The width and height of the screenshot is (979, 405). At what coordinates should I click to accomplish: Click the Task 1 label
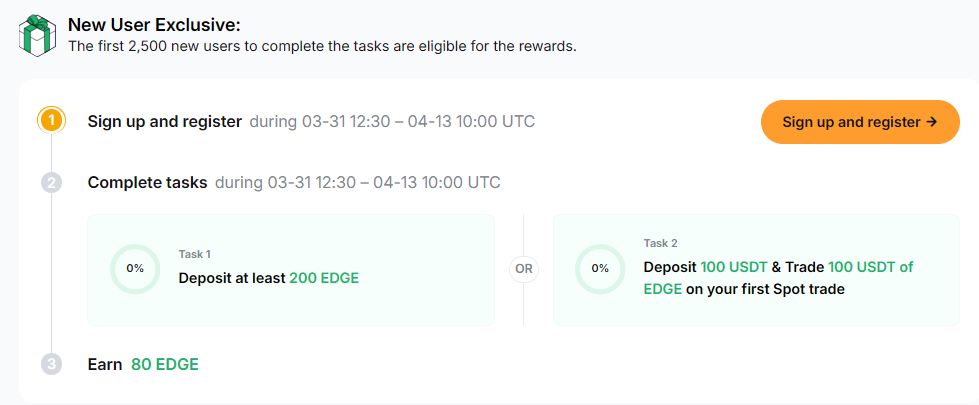(195, 254)
